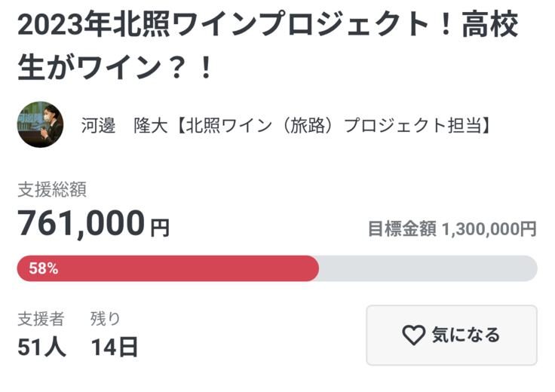Image resolution: width=555 pixels, height=392 pixels.
Task: Click the 円 unit beside 761,000
Action: pyautogui.click(x=160, y=227)
